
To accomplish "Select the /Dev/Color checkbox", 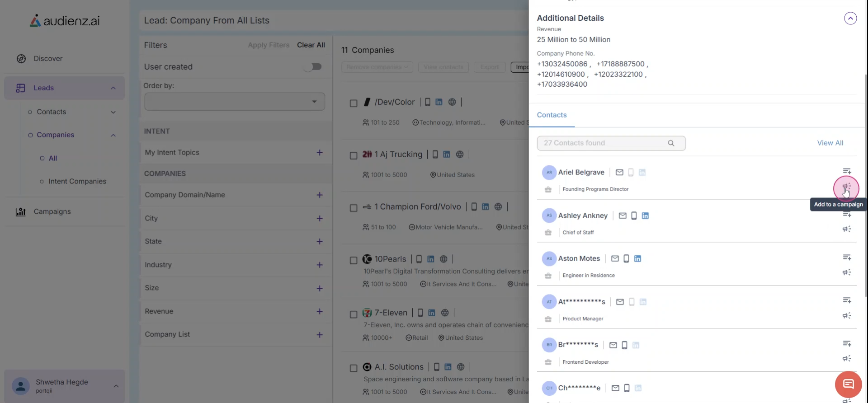I will coord(354,103).
